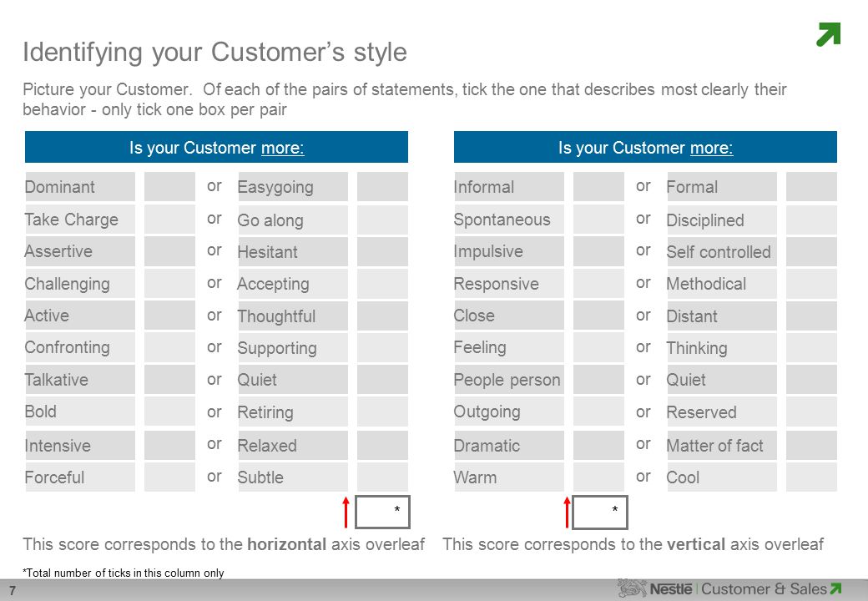This screenshot has height=601, width=868.
Task: Click the vertical axis score total box
Action: point(600,512)
